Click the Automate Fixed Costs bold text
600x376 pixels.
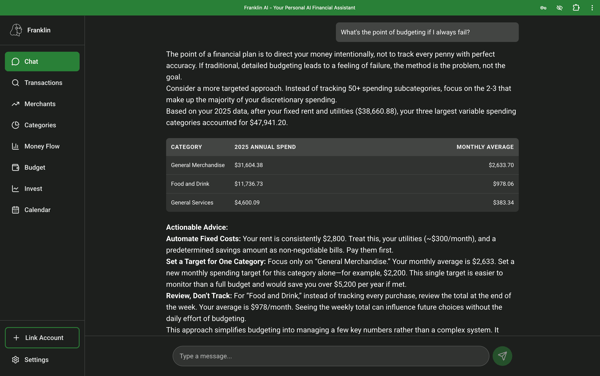(203, 239)
